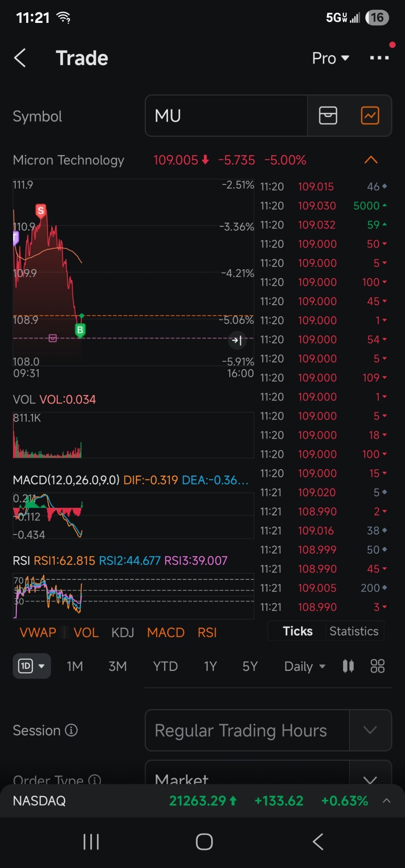Image resolution: width=405 pixels, height=868 pixels.
Task: Open the positions wallet icon beside MU
Action: 328,115
